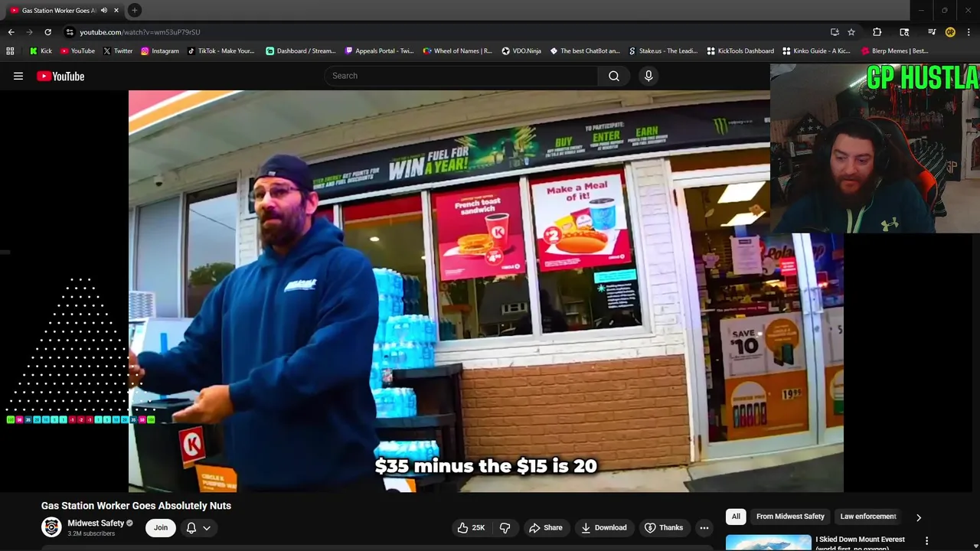Open the Twitter bookmark
This screenshot has height=551, width=980.
point(118,51)
